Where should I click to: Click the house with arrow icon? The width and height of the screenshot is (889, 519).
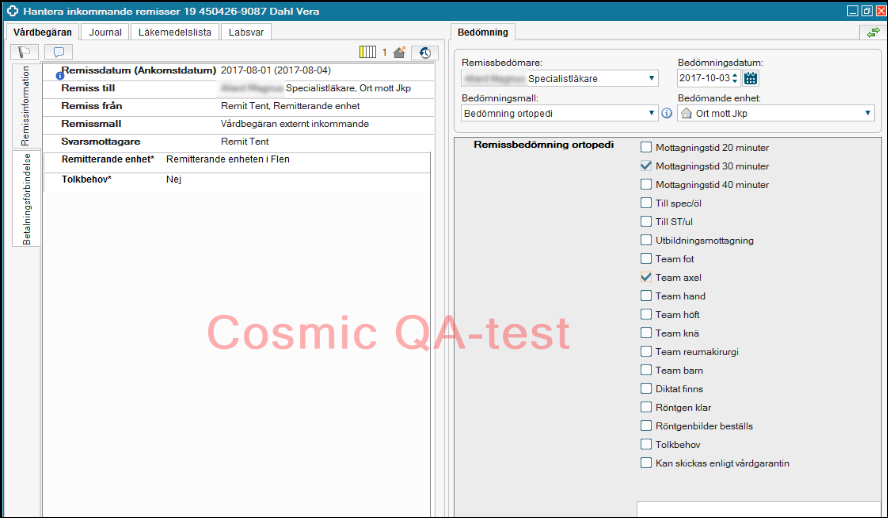click(399, 53)
